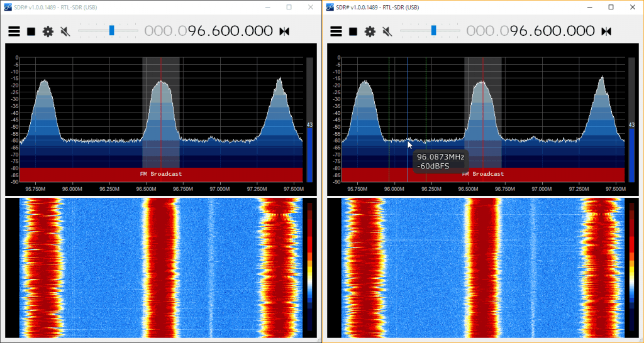Change tuning style icon in left window
The width and height of the screenshot is (644, 343).
(x=284, y=31)
